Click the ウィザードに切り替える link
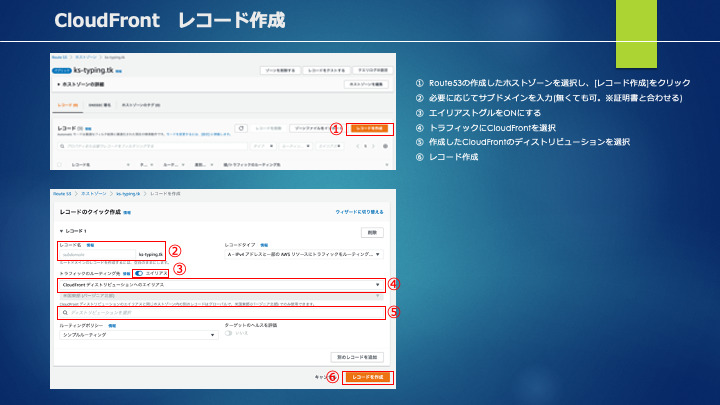Viewport: 720px width, 405px height. click(x=359, y=212)
